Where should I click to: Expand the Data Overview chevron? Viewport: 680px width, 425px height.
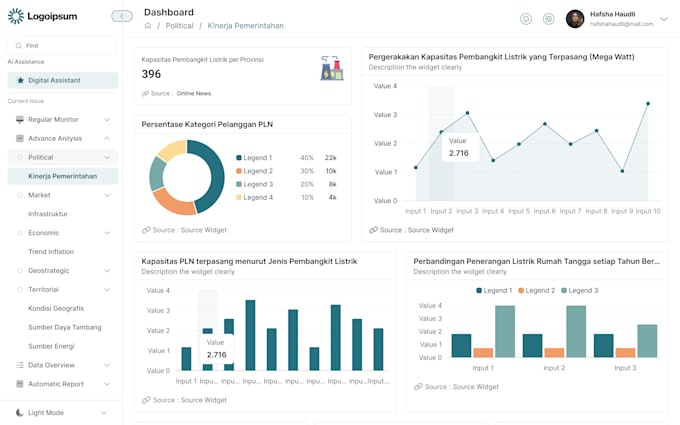(x=107, y=365)
